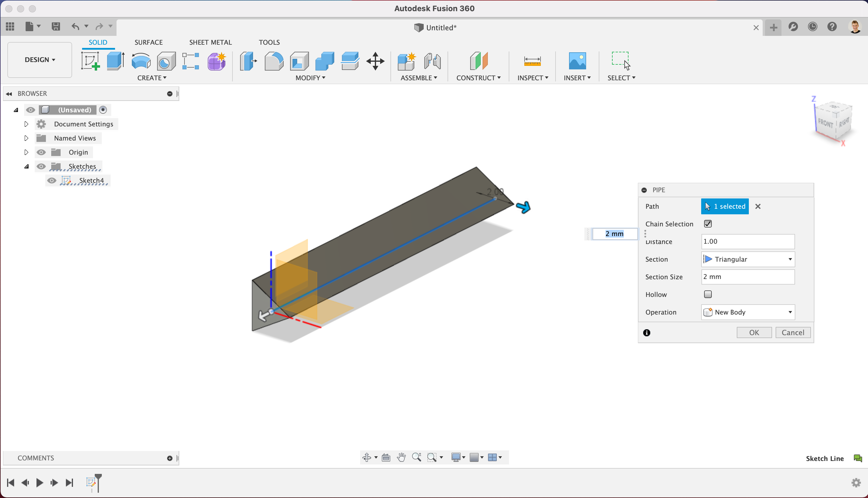The width and height of the screenshot is (868, 498).
Task: Select the Press Pull tool
Action: coord(249,61)
